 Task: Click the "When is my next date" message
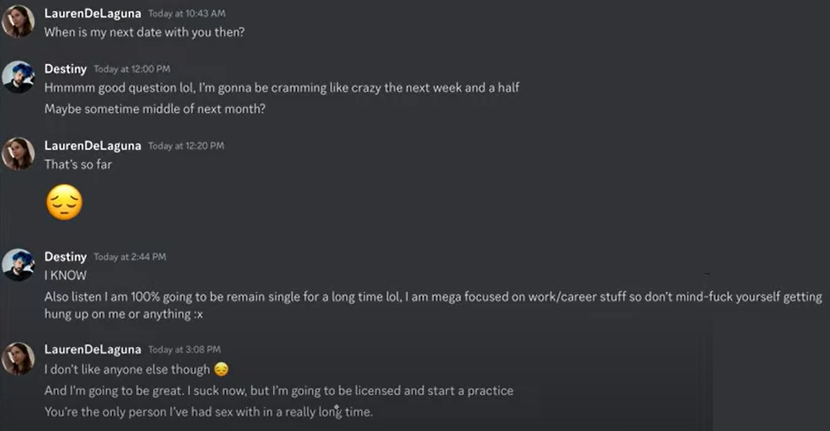point(145,32)
